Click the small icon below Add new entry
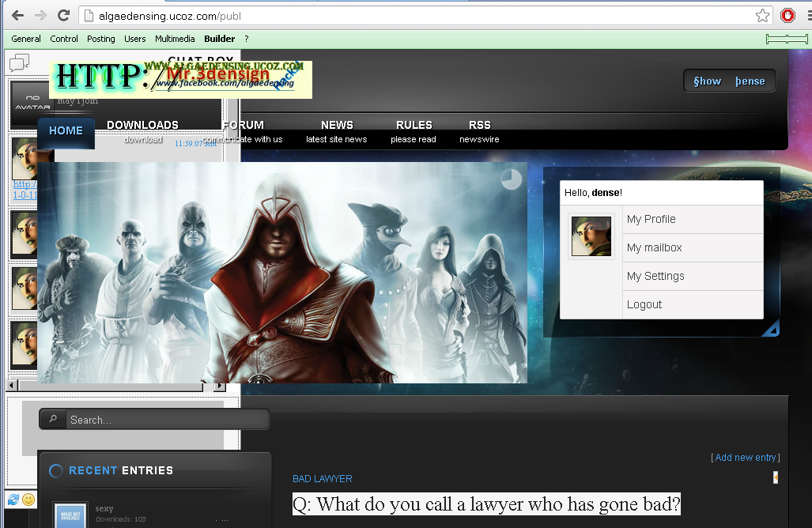Image resolution: width=812 pixels, height=528 pixels. pos(775,477)
